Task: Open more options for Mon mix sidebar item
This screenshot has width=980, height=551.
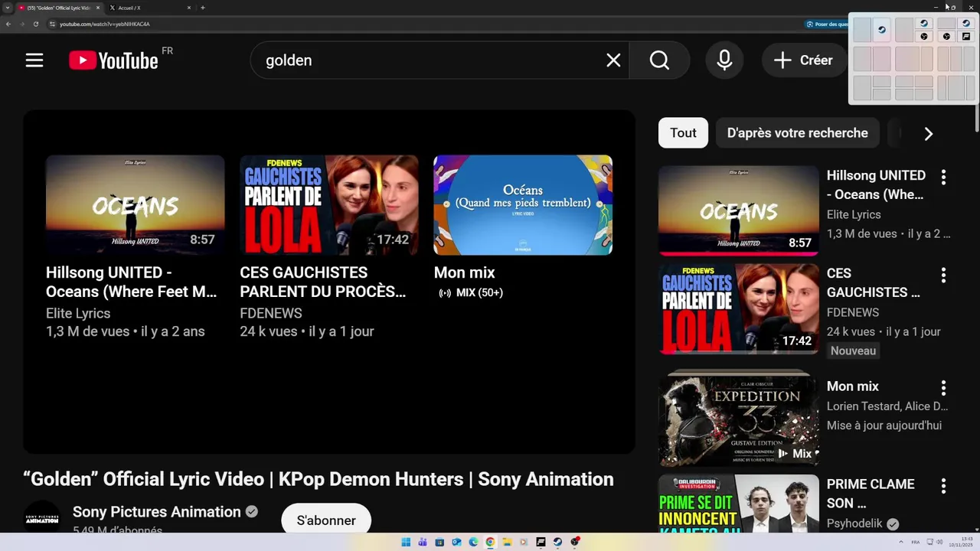Action: click(943, 388)
